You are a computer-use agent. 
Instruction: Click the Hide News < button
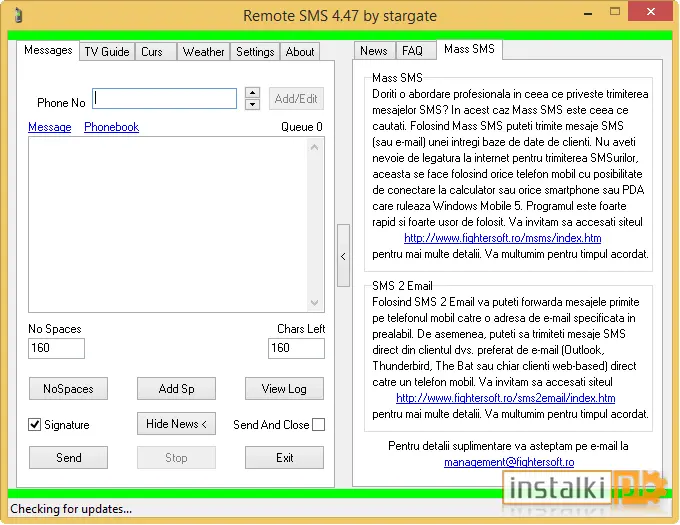click(x=177, y=423)
